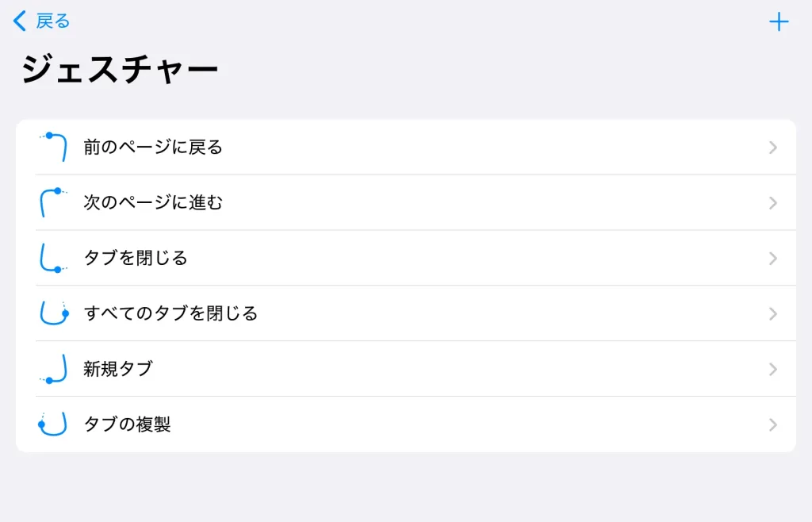Open the タブを閉じる gesture entry
The width and height of the screenshot is (812, 522).
[x=136, y=259]
